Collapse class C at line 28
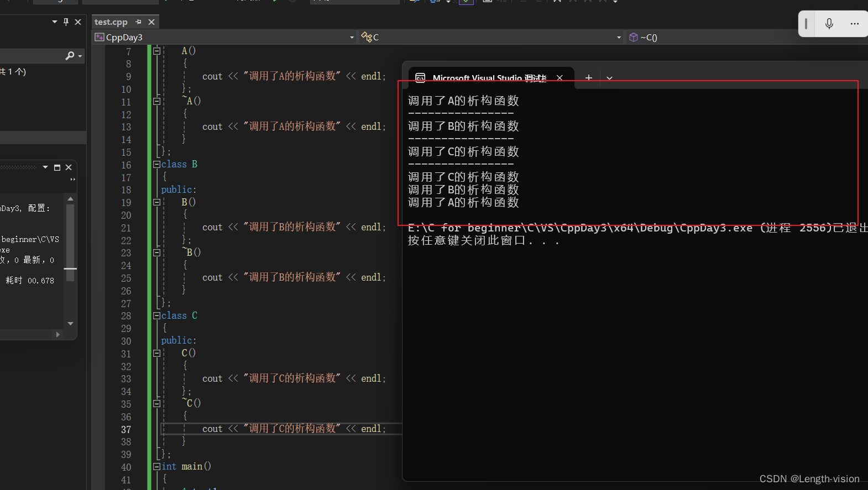The width and height of the screenshot is (868, 490). (156, 315)
